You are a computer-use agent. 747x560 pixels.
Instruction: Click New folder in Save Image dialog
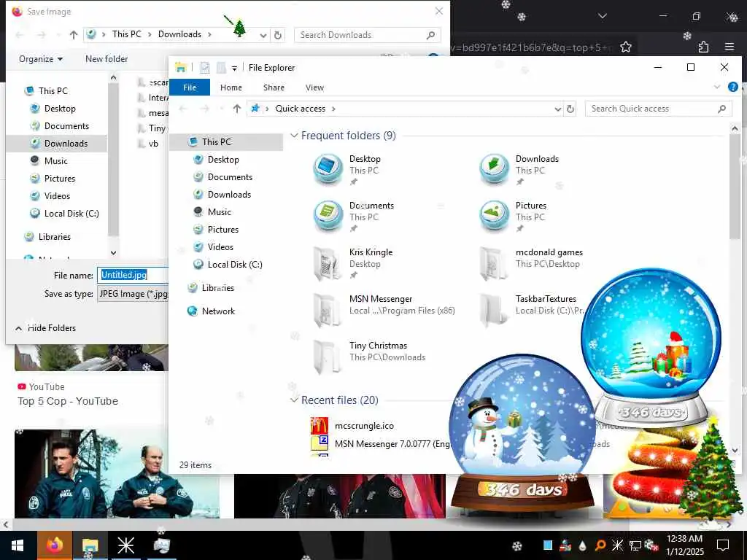[x=107, y=59]
